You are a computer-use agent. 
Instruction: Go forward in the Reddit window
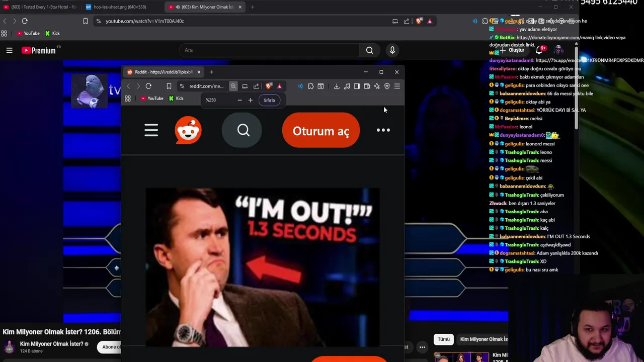click(138, 86)
